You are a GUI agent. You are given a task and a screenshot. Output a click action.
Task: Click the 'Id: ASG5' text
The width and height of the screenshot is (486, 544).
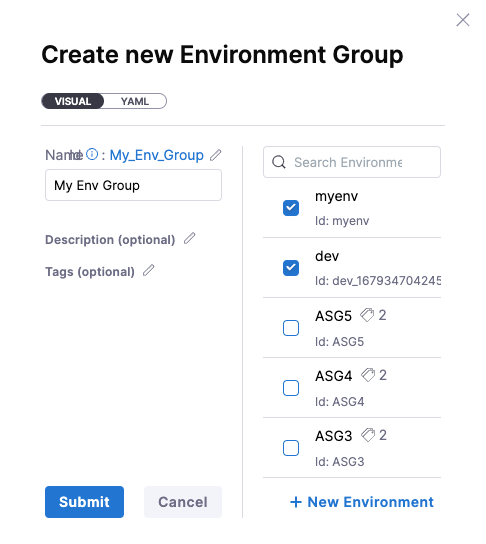pos(339,342)
